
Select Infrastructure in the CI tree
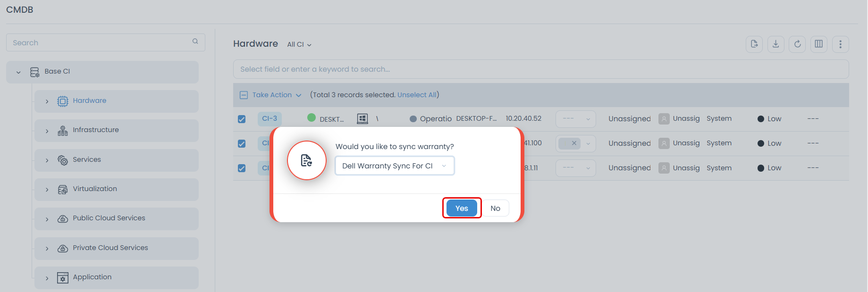coord(96,130)
